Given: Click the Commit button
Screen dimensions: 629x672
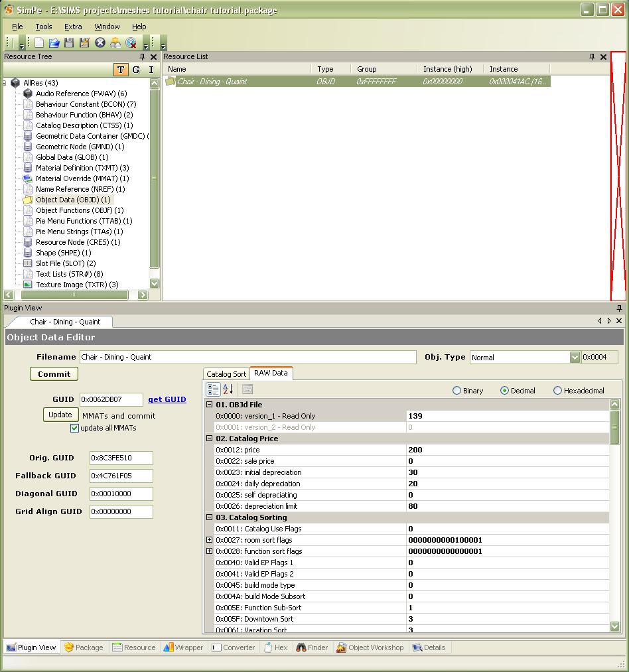Looking at the screenshot, I should [x=54, y=373].
